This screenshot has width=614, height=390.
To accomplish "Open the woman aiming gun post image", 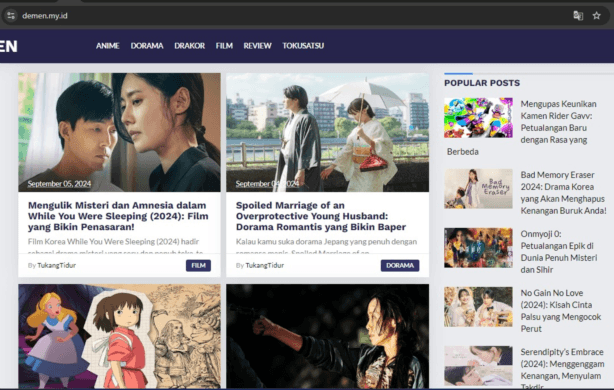I will point(327,336).
